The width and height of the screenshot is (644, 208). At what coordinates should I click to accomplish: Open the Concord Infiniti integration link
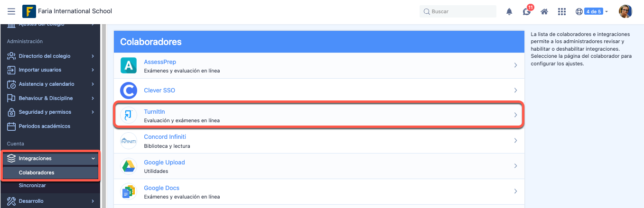(x=165, y=137)
